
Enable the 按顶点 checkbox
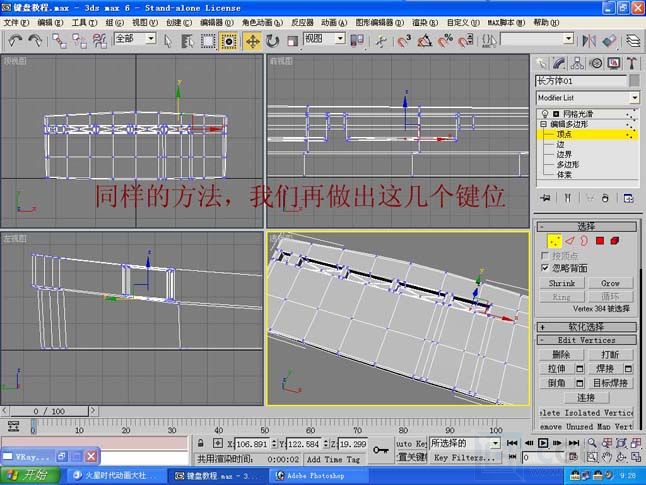click(545, 255)
